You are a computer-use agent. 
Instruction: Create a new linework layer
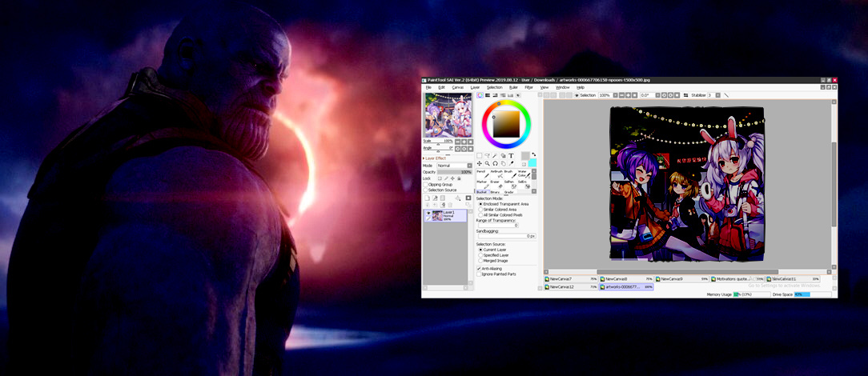tap(435, 198)
